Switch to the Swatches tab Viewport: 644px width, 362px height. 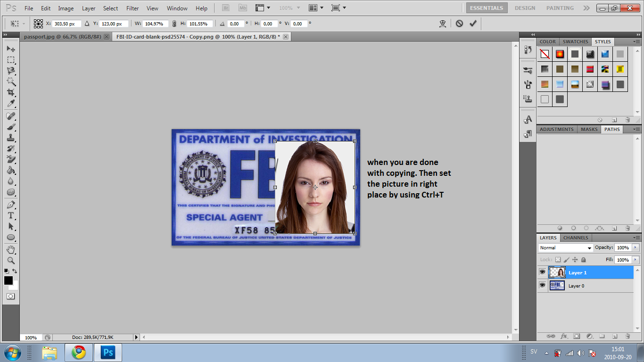click(575, 41)
